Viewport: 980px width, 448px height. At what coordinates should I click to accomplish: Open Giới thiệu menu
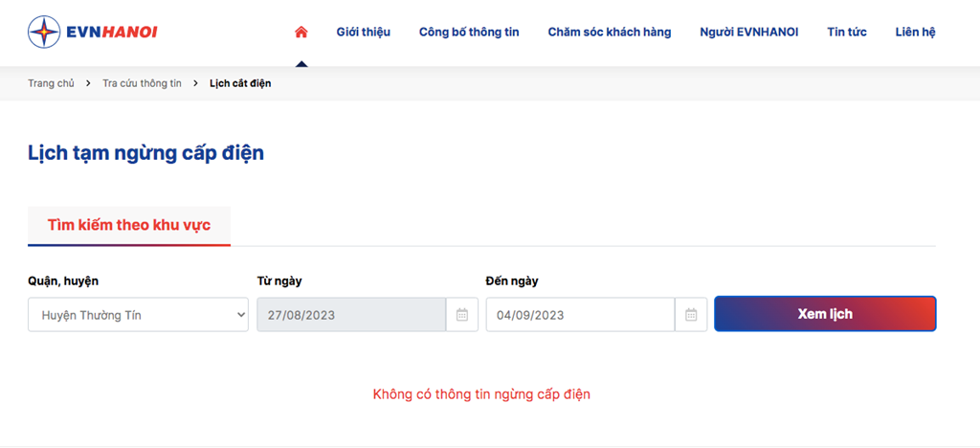[x=363, y=32]
